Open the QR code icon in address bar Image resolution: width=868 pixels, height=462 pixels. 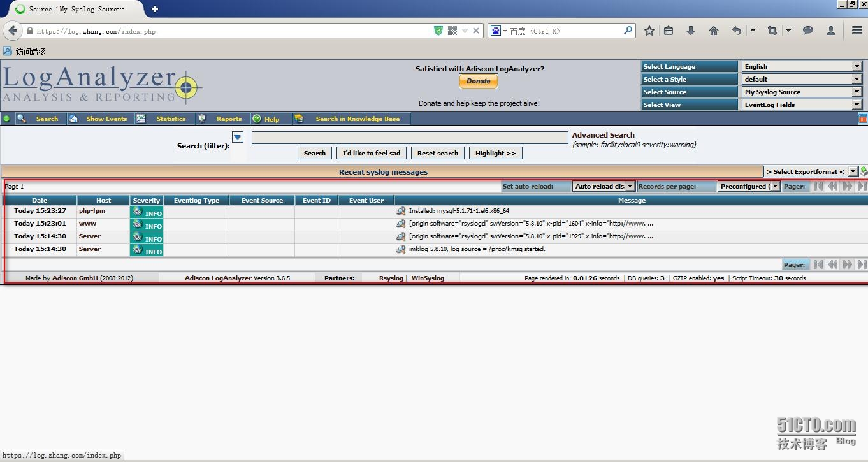click(452, 31)
